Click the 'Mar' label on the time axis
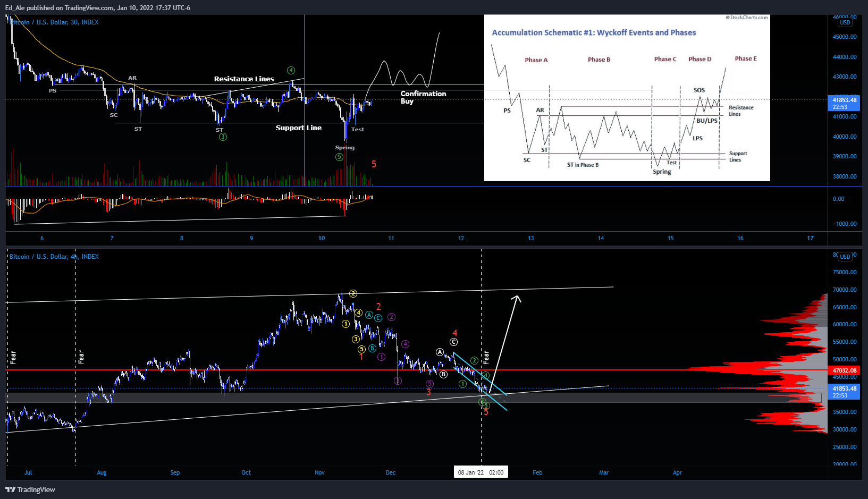This screenshot has height=499, width=868. point(604,472)
